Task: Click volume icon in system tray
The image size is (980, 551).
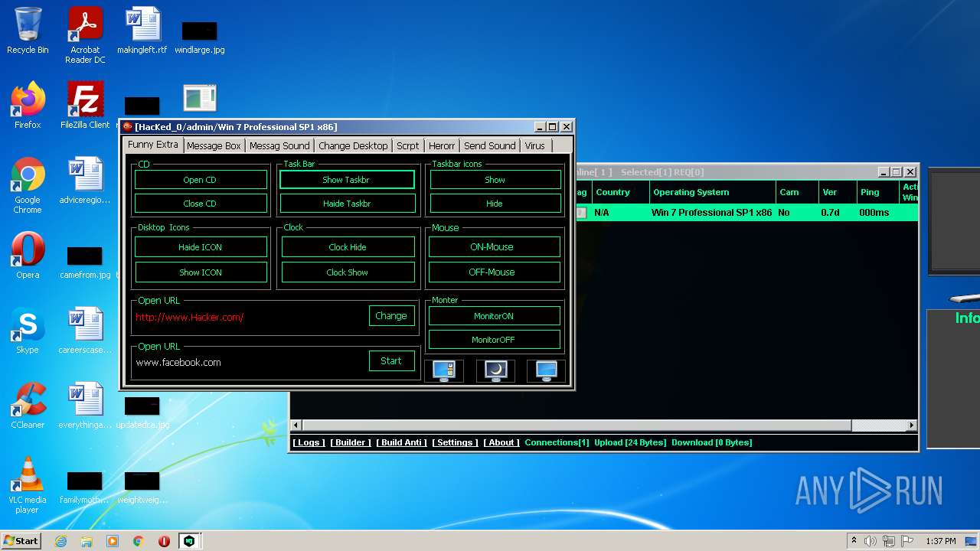Action: 870,541
